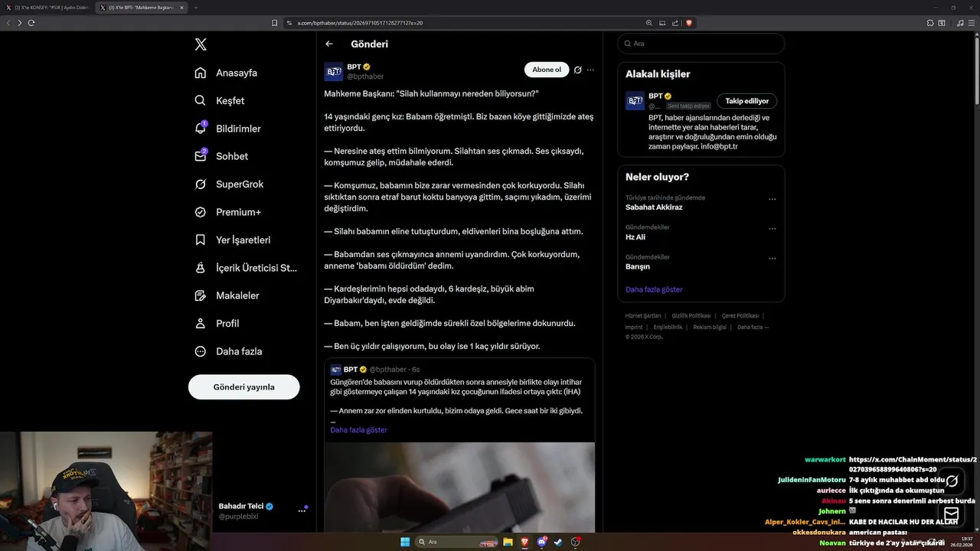
Task: Click Brave shields icon in address bar
Action: click(x=689, y=23)
